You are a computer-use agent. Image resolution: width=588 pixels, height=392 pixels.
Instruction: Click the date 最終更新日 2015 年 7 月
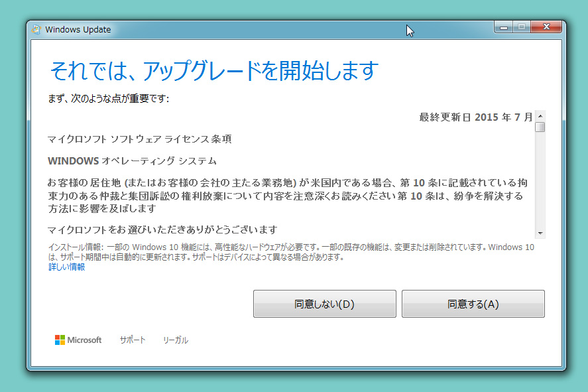(475, 117)
